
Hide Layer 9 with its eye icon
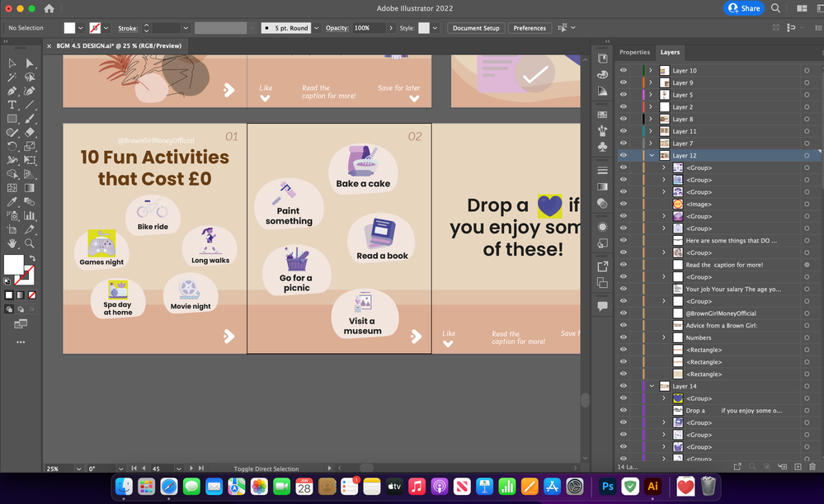(x=624, y=82)
